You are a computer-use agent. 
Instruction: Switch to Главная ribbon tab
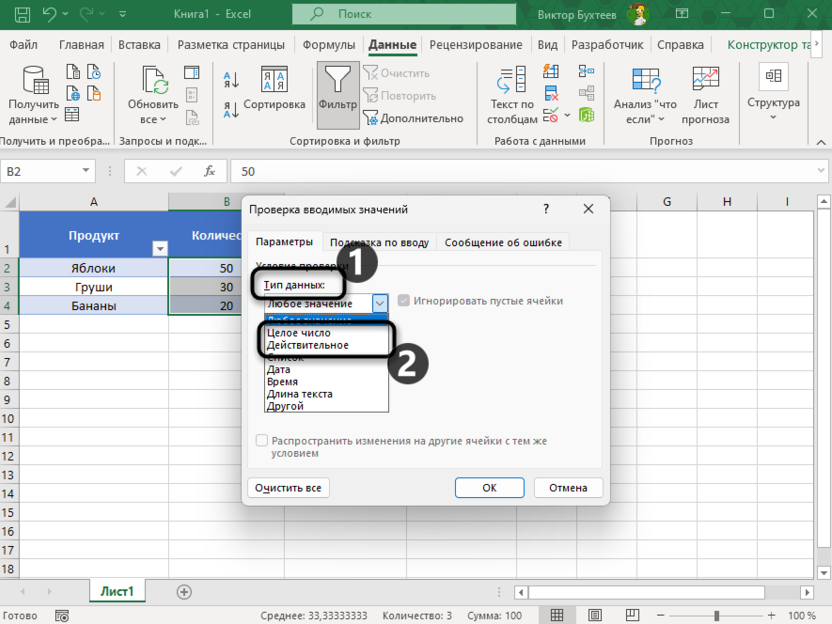click(81, 45)
